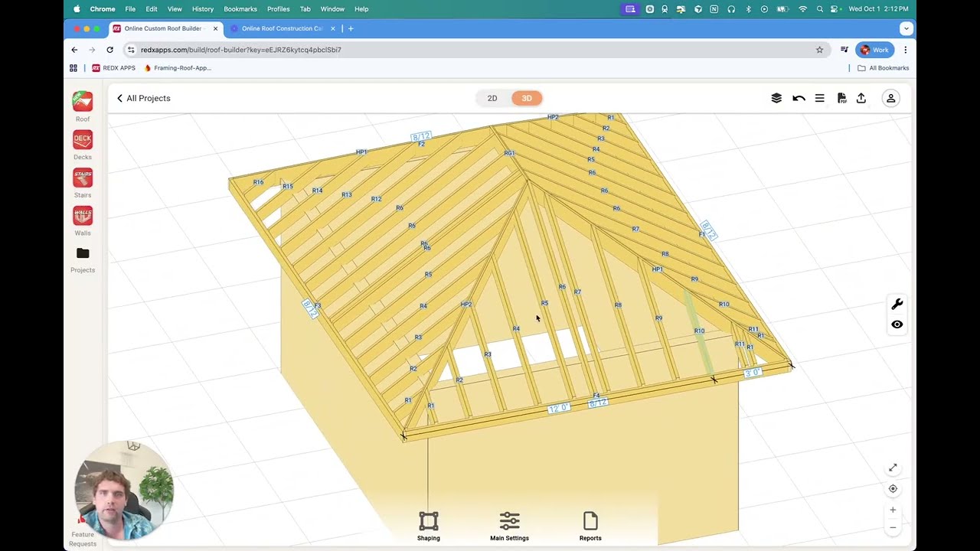Click the 3' 0" dimension label
This screenshot has height=551, width=980.
[753, 373]
